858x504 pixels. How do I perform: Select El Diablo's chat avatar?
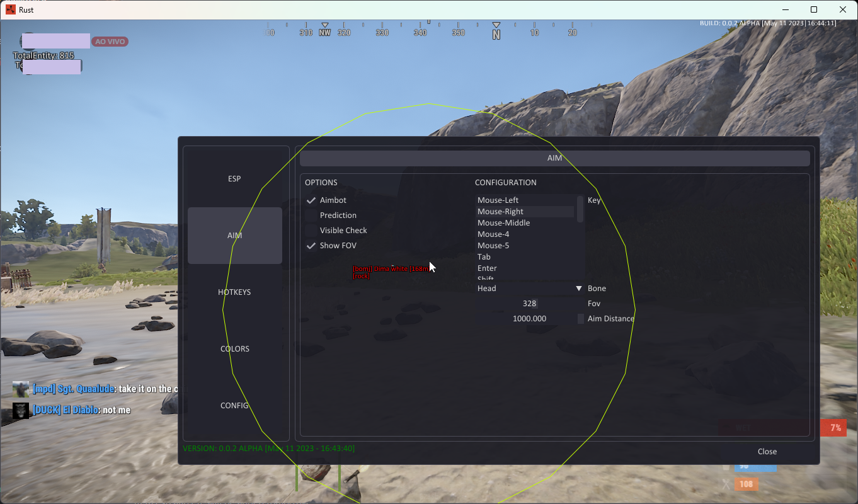click(x=20, y=410)
